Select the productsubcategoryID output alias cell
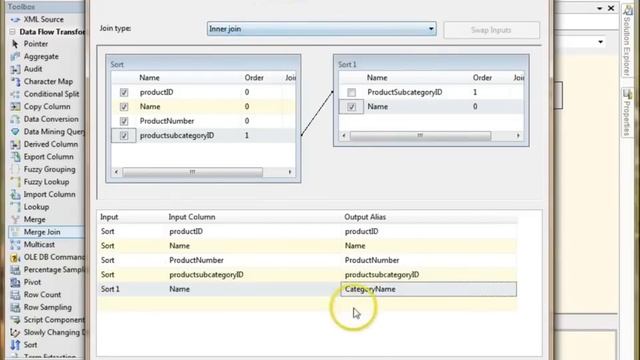Viewport: 640px width, 360px height. pos(429,275)
